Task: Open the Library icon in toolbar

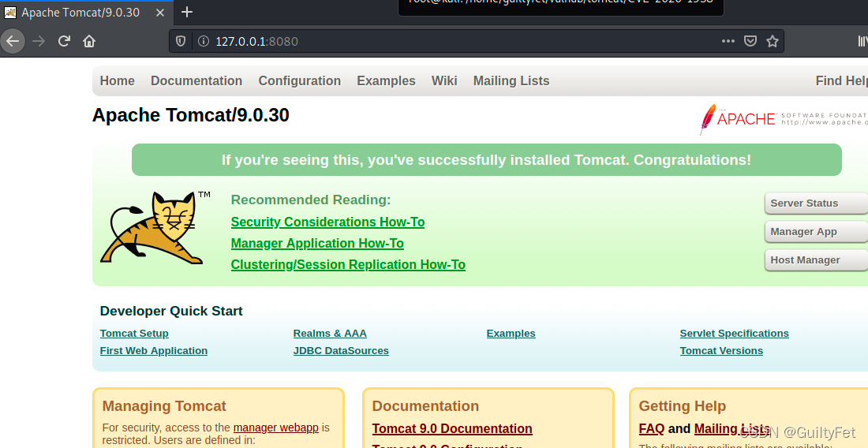Action: [x=862, y=41]
